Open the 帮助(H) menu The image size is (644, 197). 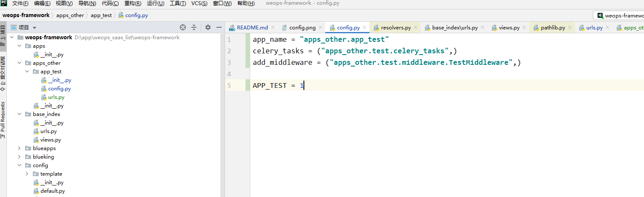click(x=246, y=3)
